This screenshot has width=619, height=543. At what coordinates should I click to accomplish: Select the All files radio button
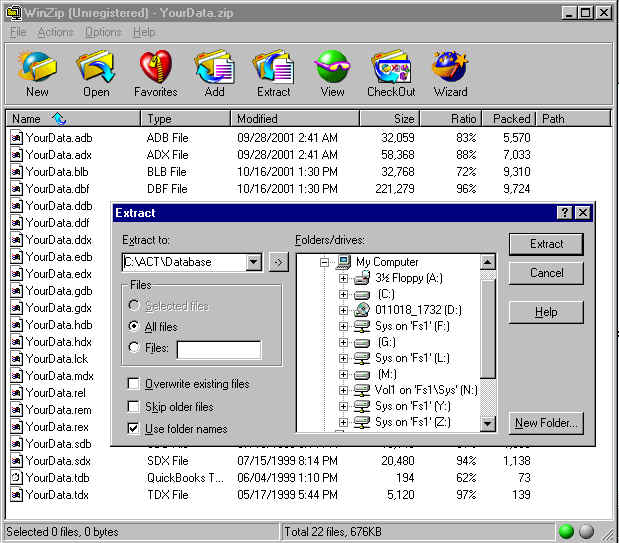134,326
